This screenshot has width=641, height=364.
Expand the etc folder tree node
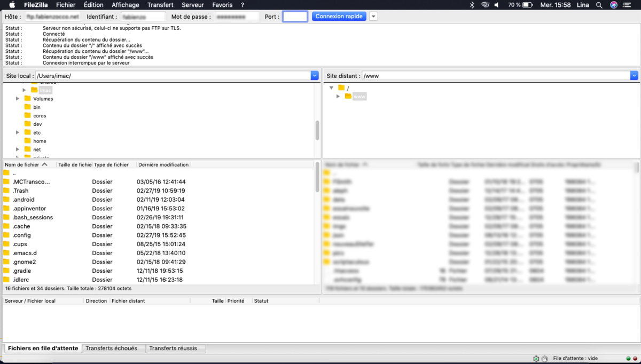[18, 132]
